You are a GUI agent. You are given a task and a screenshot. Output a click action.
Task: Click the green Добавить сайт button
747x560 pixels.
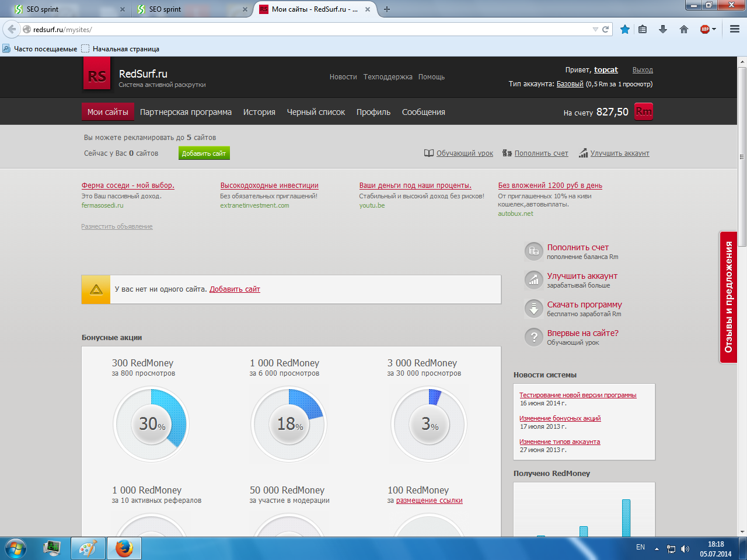(x=204, y=153)
